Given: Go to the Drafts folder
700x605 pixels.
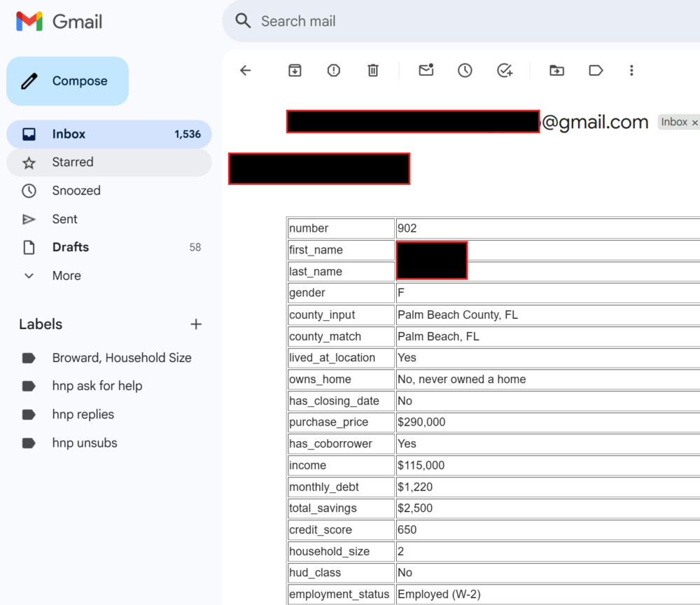Looking at the screenshot, I should (x=70, y=247).
